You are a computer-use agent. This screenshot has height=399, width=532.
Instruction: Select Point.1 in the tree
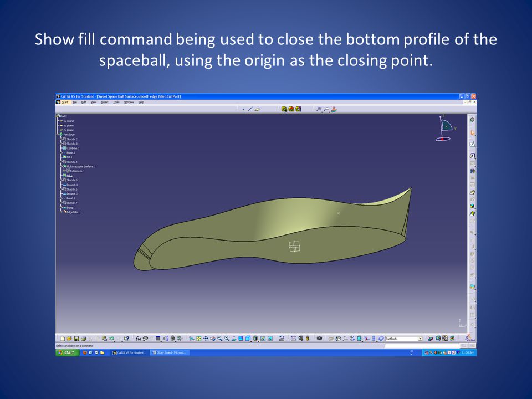(x=70, y=153)
